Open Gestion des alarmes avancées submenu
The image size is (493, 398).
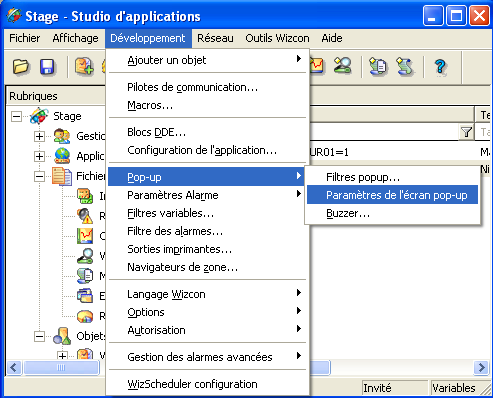(x=207, y=357)
